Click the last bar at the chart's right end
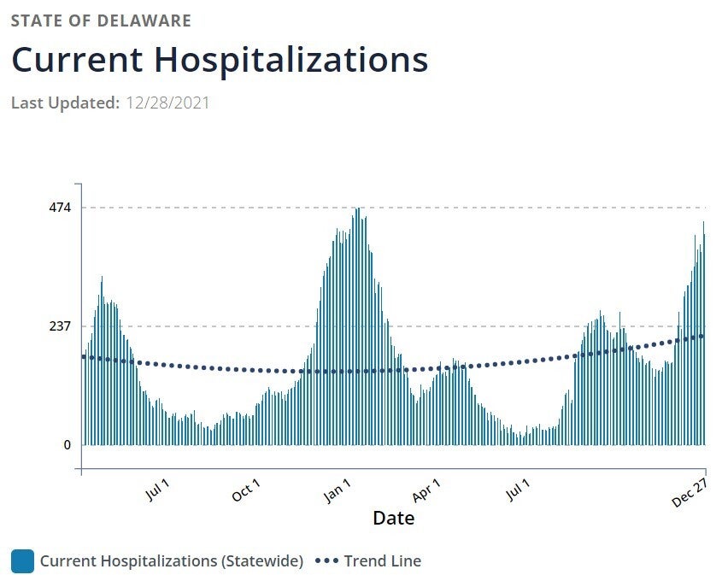728x575 pixels. pyautogui.click(x=705, y=342)
